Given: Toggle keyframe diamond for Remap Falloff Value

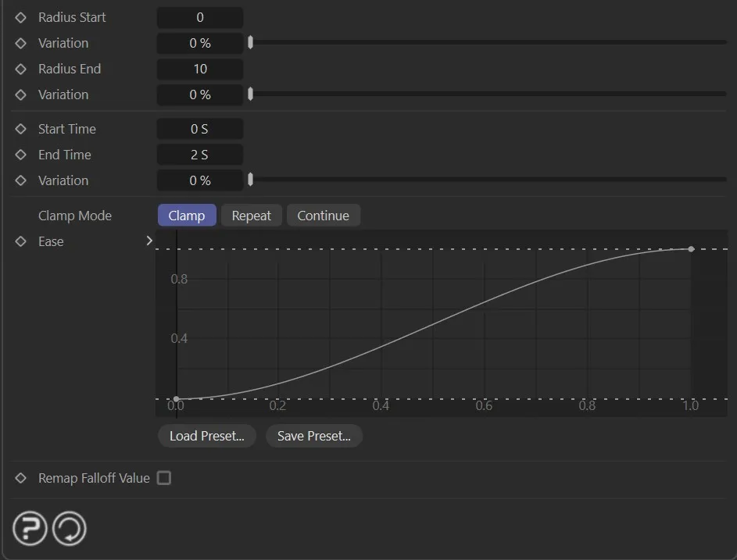Looking at the screenshot, I should click(21, 478).
